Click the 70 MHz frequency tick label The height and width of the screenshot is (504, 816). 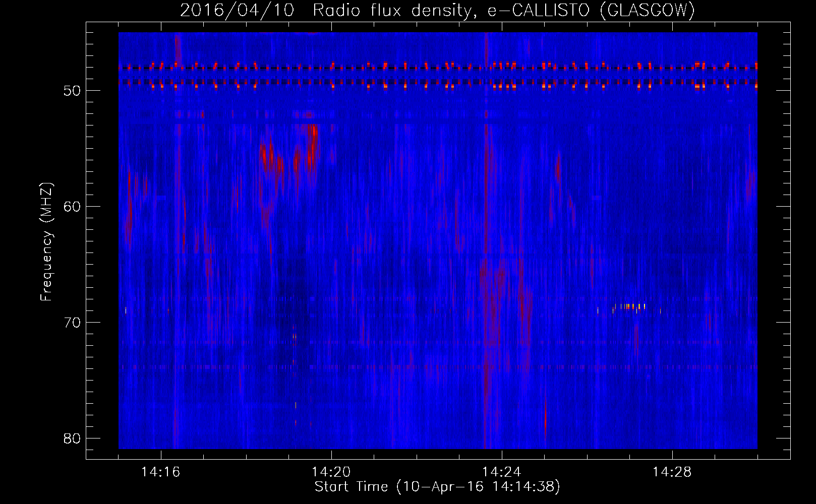pos(72,323)
